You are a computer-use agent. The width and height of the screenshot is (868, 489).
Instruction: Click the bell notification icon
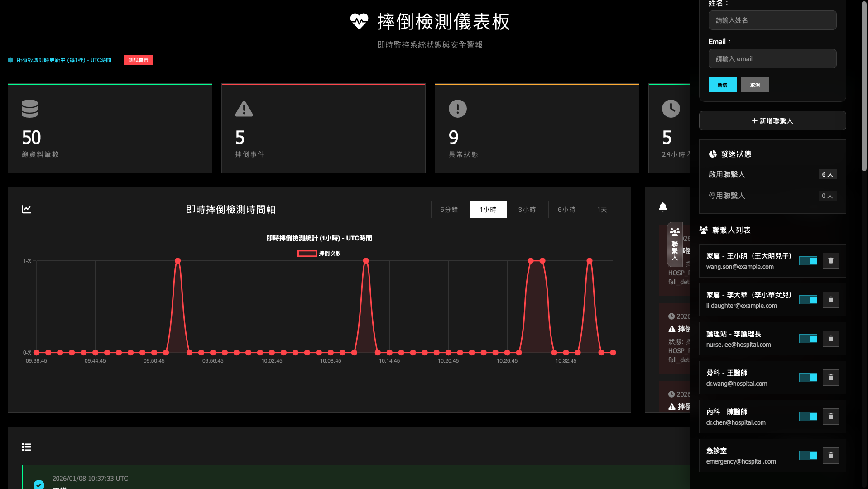click(x=663, y=207)
